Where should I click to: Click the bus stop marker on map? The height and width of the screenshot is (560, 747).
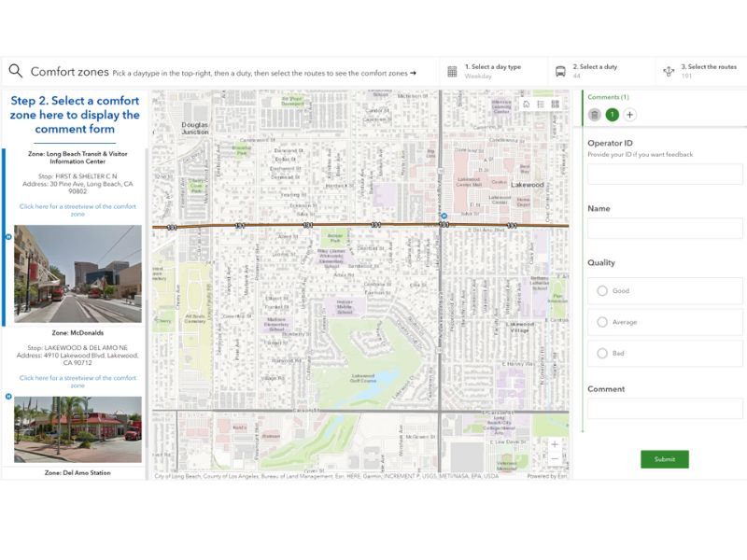[x=444, y=216]
